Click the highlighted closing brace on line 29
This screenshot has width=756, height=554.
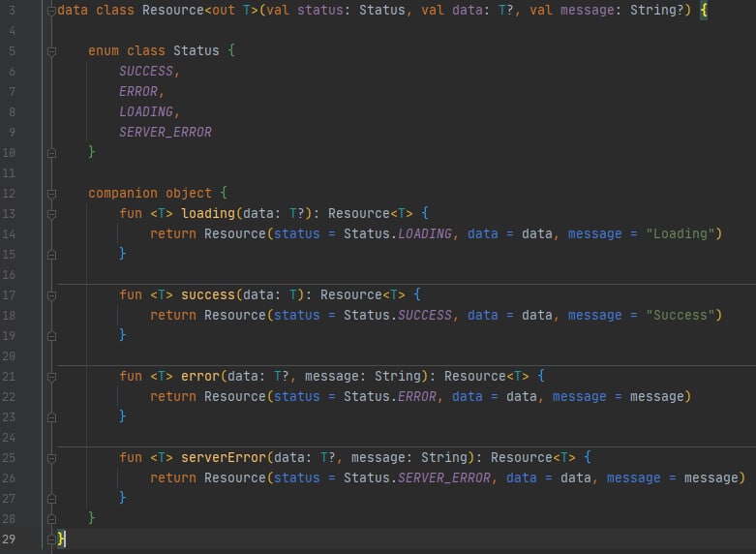pyautogui.click(x=61, y=539)
